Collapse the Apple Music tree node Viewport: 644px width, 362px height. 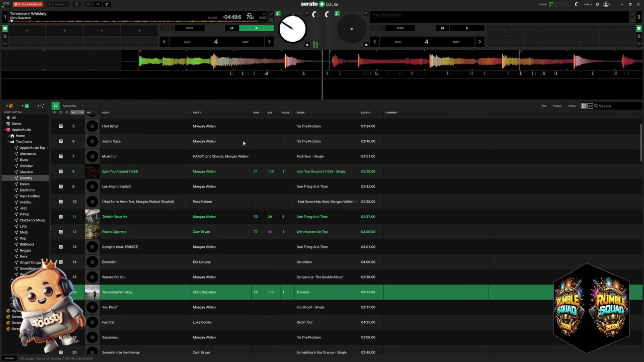(x=4, y=130)
